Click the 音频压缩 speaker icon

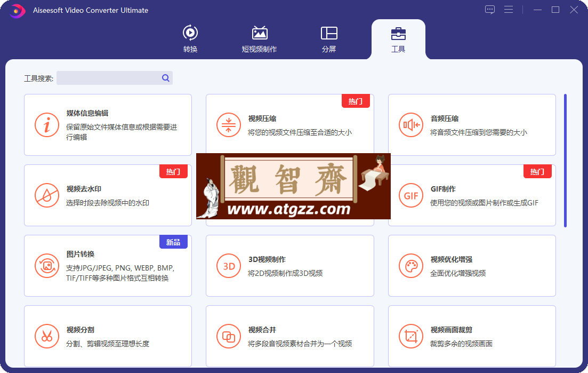[411, 125]
